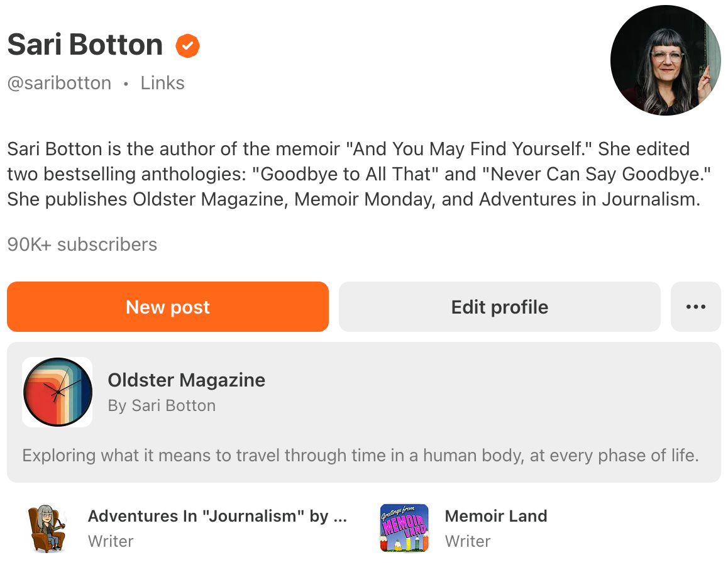
Task: Create a new post
Action: 168,307
